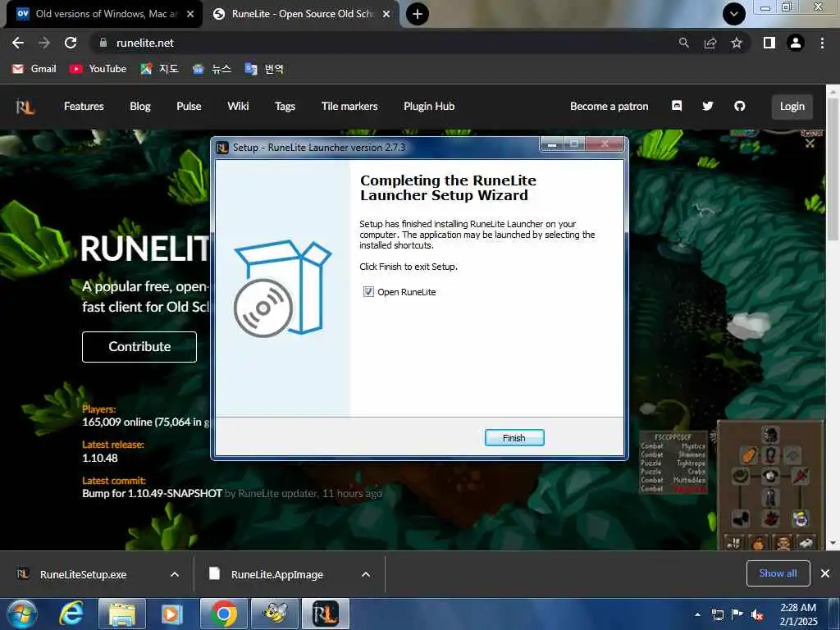Expand RuneLite.AppImage download options arrow

click(366, 574)
